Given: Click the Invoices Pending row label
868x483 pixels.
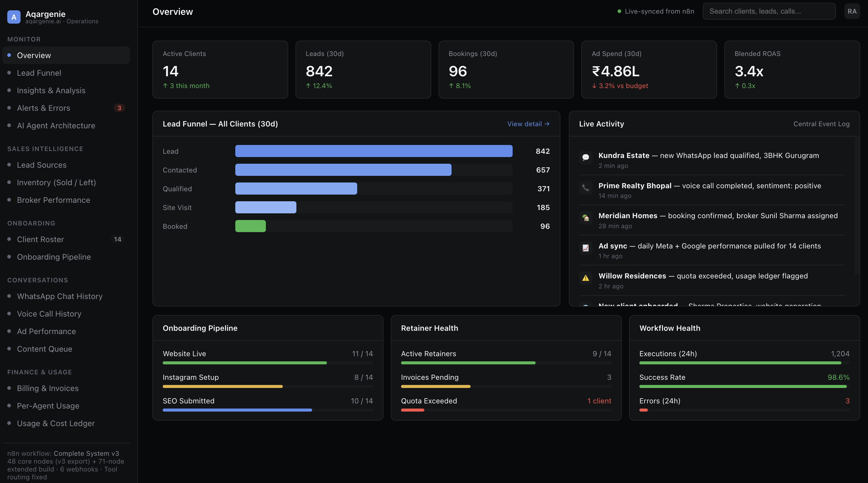Looking at the screenshot, I should tap(430, 377).
